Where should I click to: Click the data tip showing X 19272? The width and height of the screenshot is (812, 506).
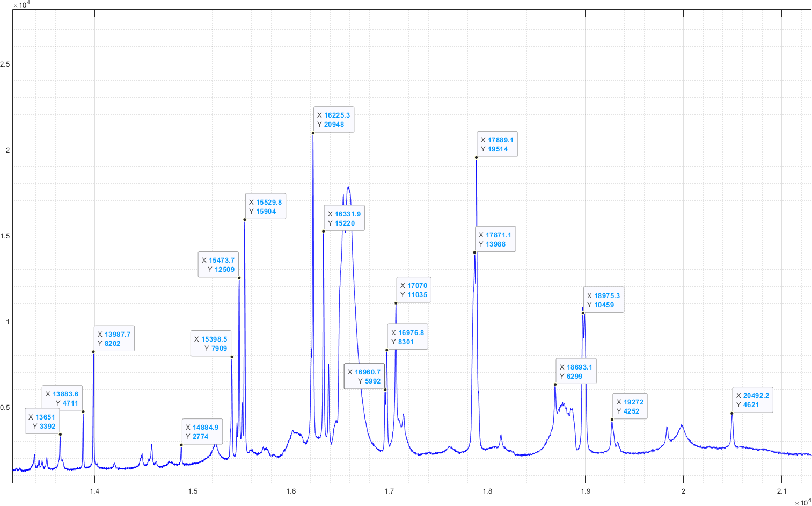click(630, 407)
